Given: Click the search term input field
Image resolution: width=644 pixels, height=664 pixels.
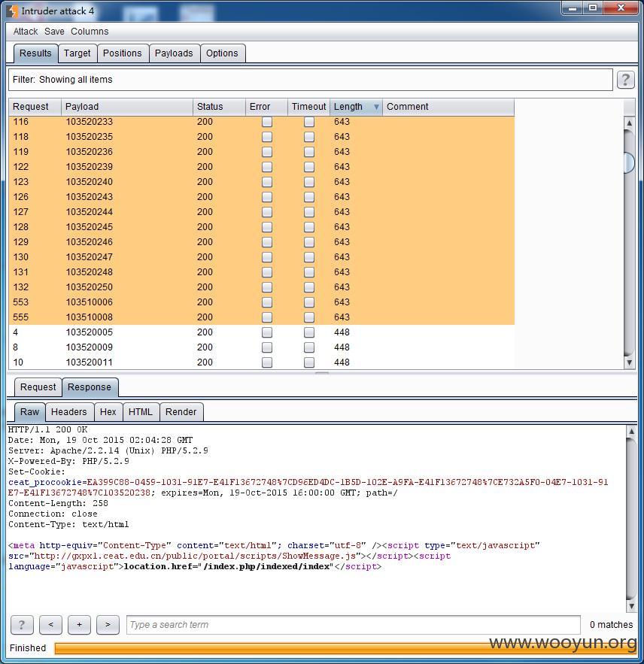Looking at the screenshot, I should click(x=354, y=625).
